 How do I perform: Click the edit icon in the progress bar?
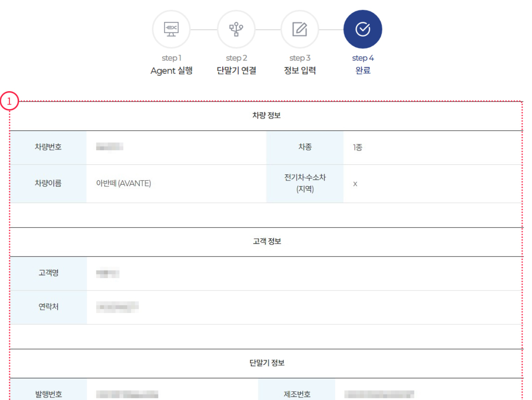coord(300,28)
